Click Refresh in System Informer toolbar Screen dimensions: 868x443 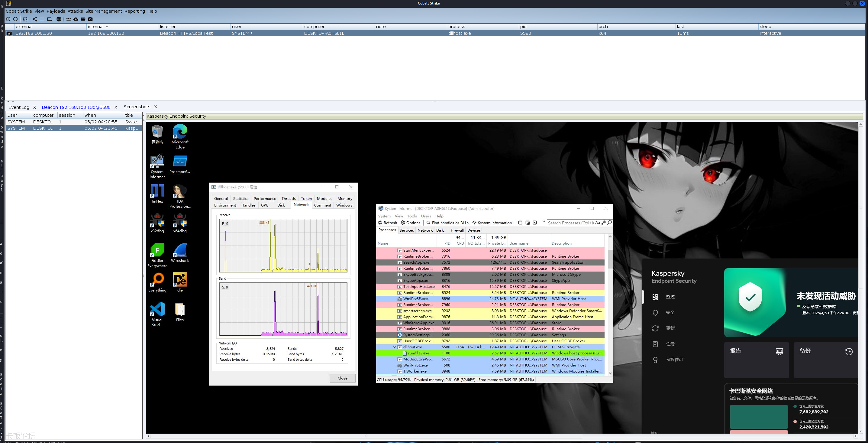coord(388,223)
